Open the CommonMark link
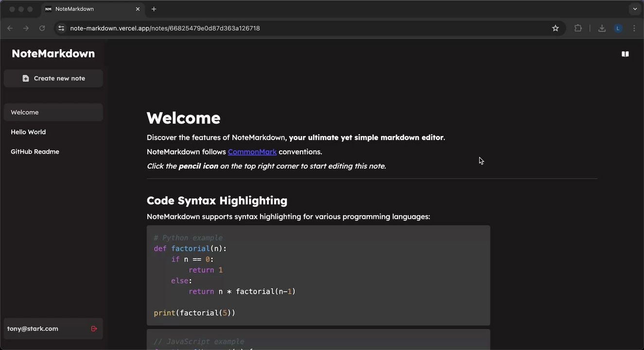 point(252,152)
